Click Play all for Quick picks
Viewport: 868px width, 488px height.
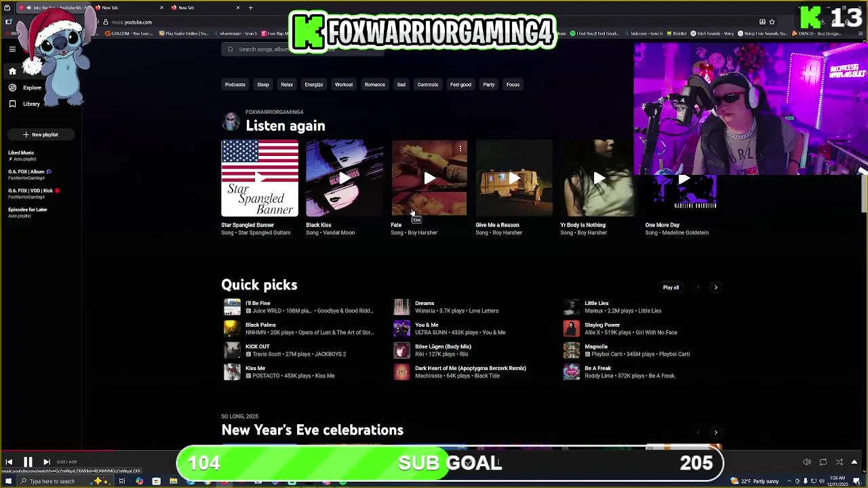point(671,287)
